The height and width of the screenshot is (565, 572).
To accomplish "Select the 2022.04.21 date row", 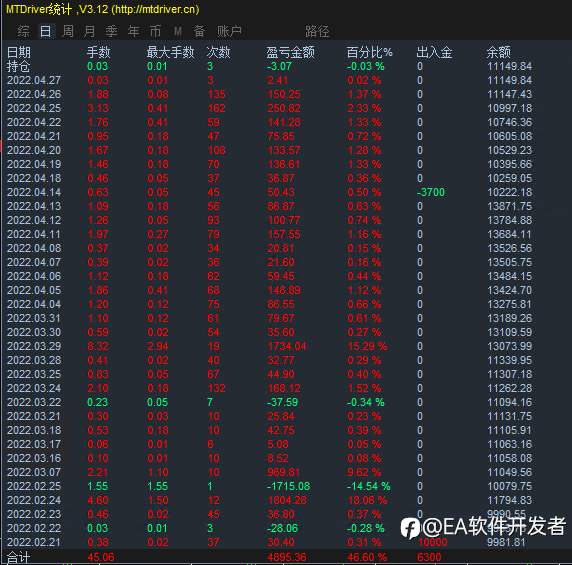I will (x=269, y=136).
